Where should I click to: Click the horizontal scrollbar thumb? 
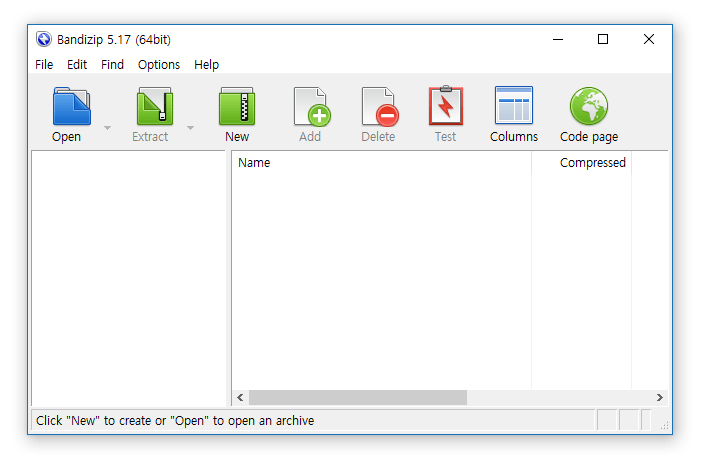coord(358,398)
